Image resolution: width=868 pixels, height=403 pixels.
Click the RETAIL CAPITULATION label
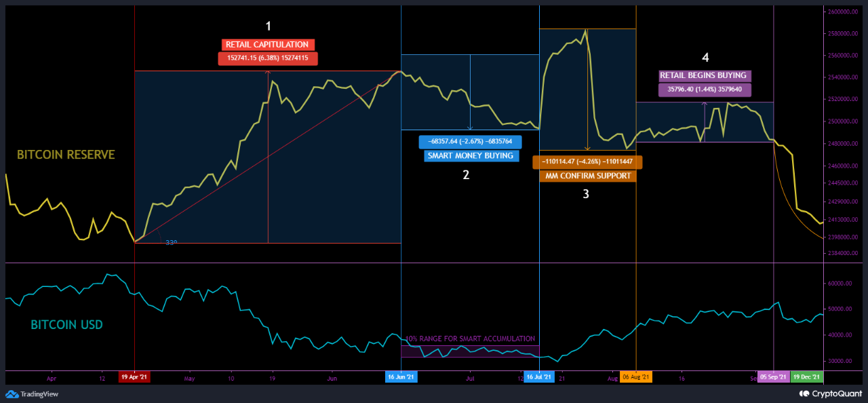coord(268,44)
